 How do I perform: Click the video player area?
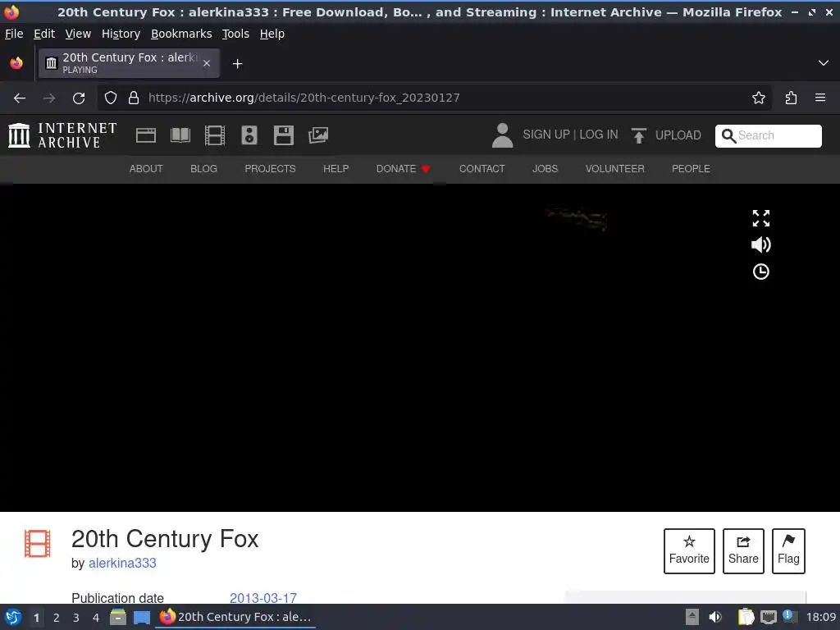(420, 348)
